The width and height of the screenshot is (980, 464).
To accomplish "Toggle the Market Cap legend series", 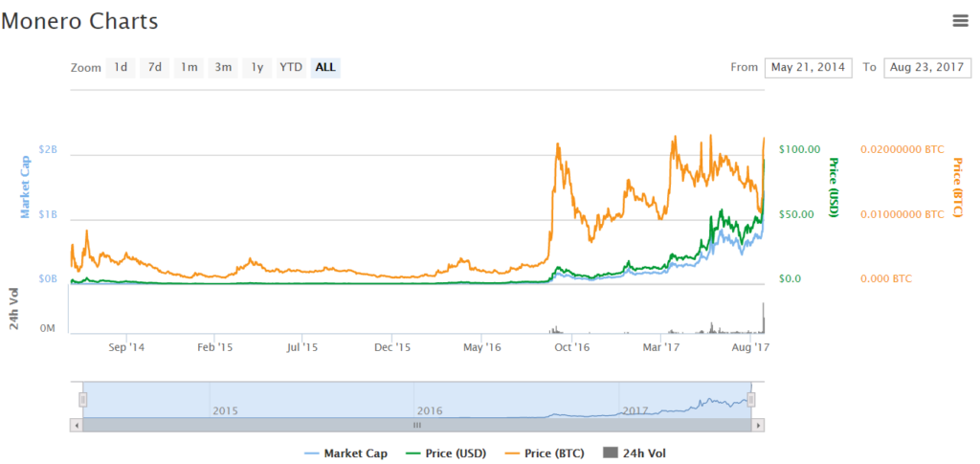I will tap(345, 453).
